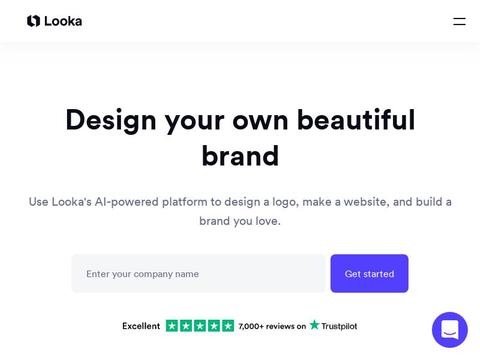This screenshot has height=360, width=480.
Task: Select the fifth Trustpilot rating star
Action: (228, 326)
